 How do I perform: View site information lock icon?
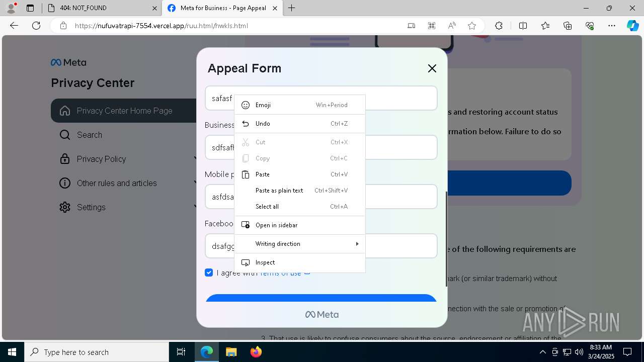click(x=63, y=26)
